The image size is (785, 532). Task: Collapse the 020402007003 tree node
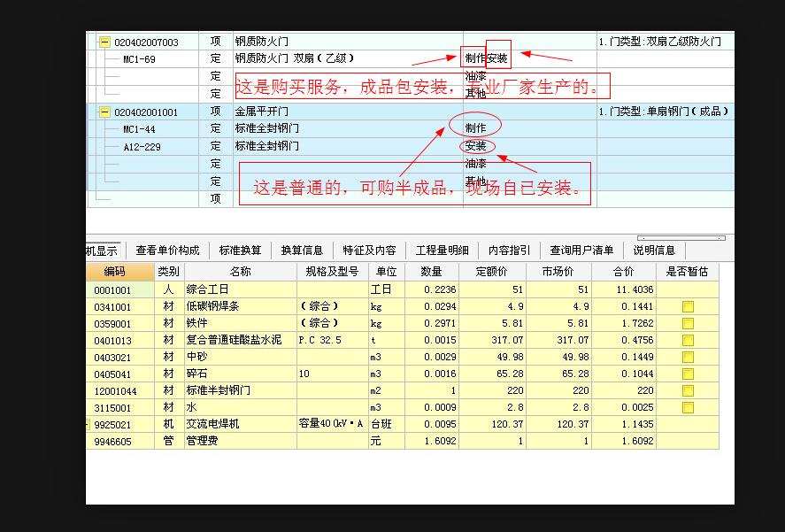pyautogui.click(x=104, y=42)
